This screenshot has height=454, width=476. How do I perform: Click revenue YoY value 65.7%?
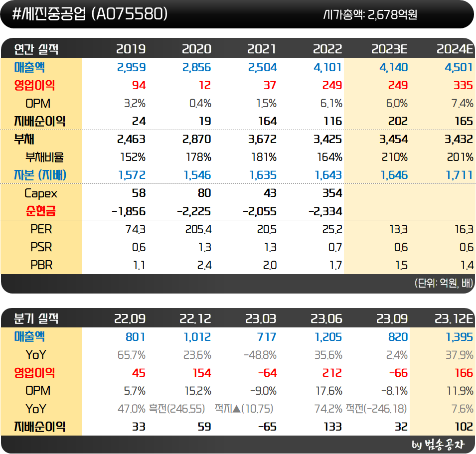click(x=132, y=355)
